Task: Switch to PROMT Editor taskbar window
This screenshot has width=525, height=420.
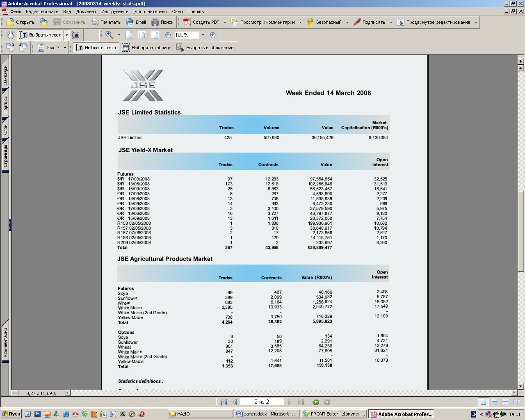Action: pyautogui.click(x=334, y=414)
